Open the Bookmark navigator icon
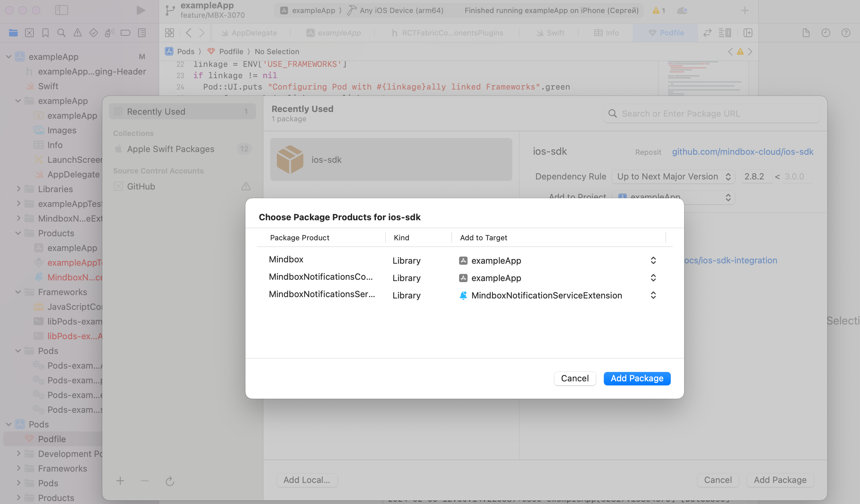Viewport: 860px width, 504px height. click(45, 33)
